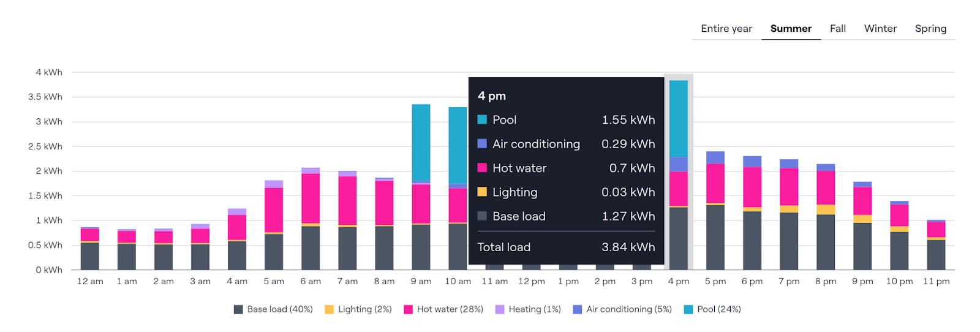Click the Base load (40%) legend label

(279, 309)
